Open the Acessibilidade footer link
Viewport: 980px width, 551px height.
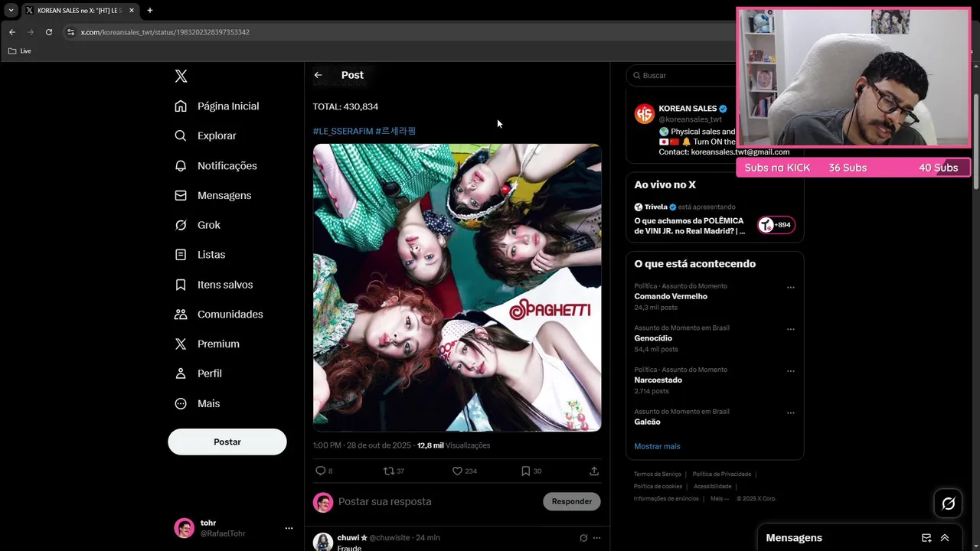tap(713, 486)
